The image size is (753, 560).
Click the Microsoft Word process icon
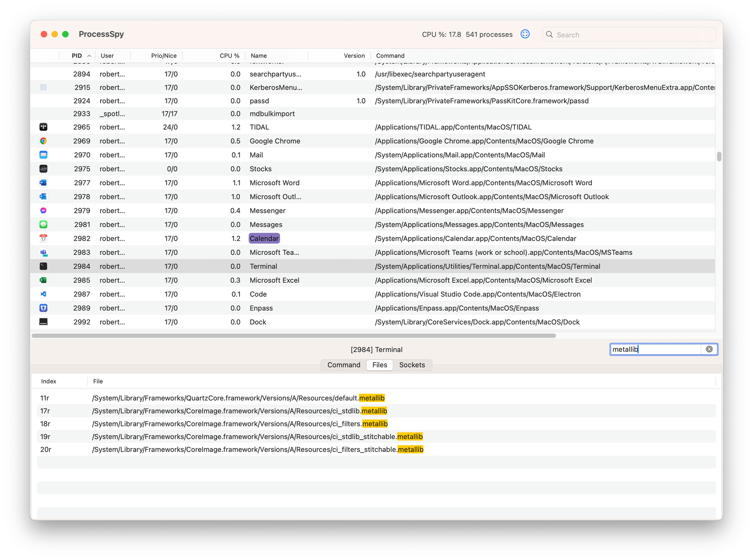click(x=44, y=183)
